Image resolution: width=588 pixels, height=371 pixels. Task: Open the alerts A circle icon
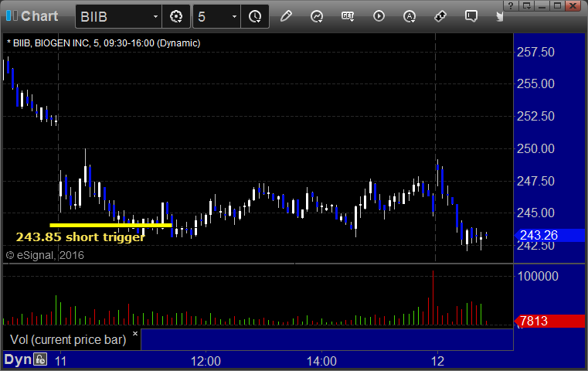tap(410, 16)
